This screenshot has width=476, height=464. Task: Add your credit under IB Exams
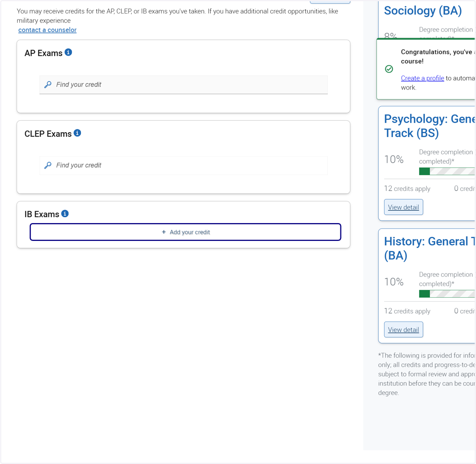185,232
